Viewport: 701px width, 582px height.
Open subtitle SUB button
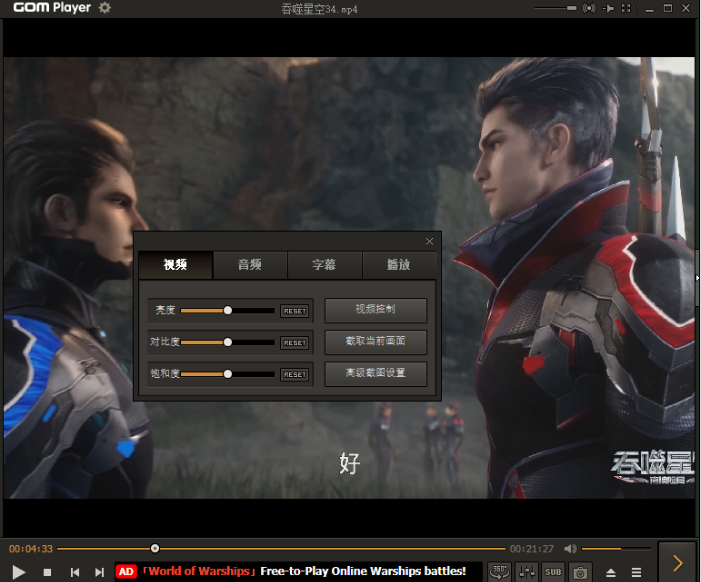click(x=553, y=572)
